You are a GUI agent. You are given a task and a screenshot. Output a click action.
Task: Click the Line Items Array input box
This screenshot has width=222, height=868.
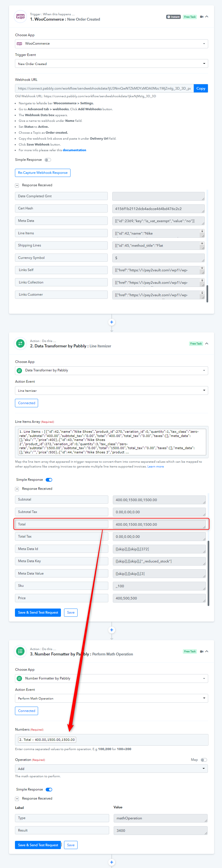[111, 442]
